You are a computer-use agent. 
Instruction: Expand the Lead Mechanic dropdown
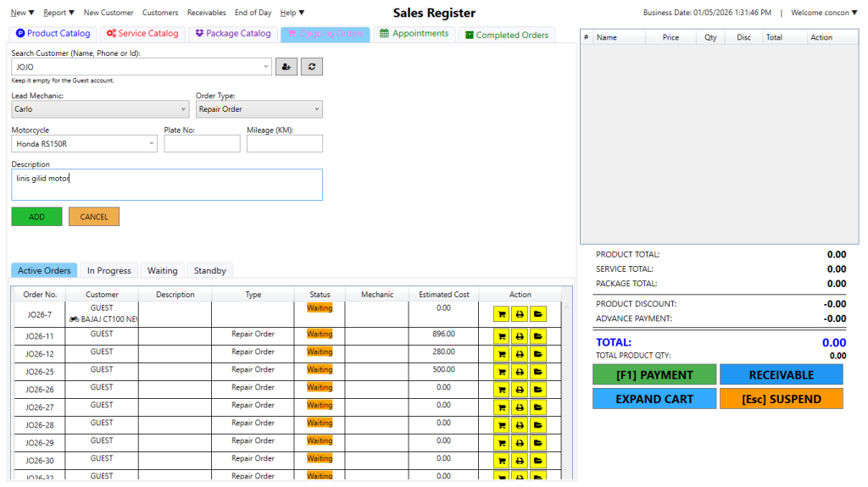184,109
